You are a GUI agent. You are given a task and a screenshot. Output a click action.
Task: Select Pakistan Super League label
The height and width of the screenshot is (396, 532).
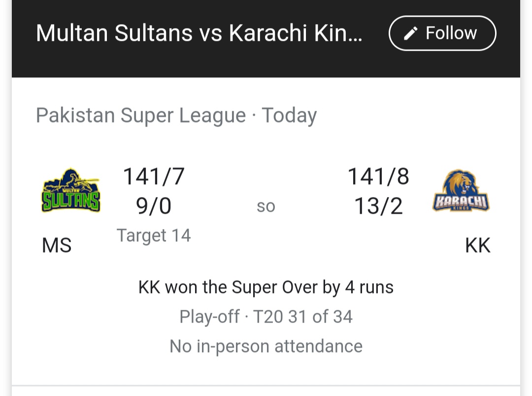(141, 115)
